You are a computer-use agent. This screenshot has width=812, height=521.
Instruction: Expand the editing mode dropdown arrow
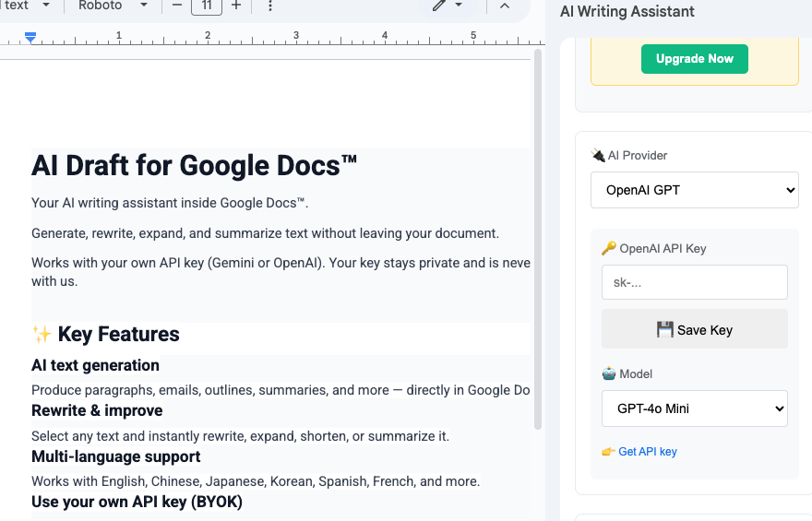(x=459, y=6)
